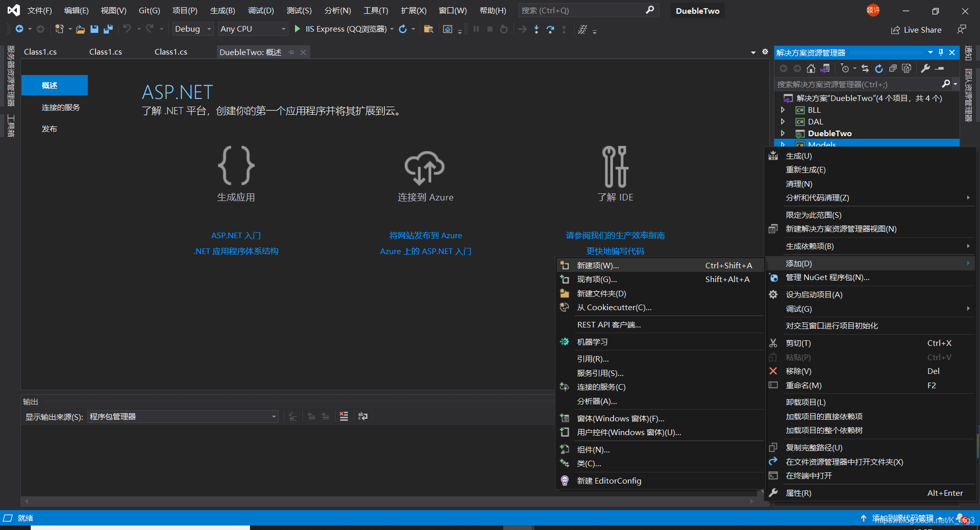Open the 服务器资源管理器 side panel tab
Screen dimensions: 980x530
tap(11, 76)
